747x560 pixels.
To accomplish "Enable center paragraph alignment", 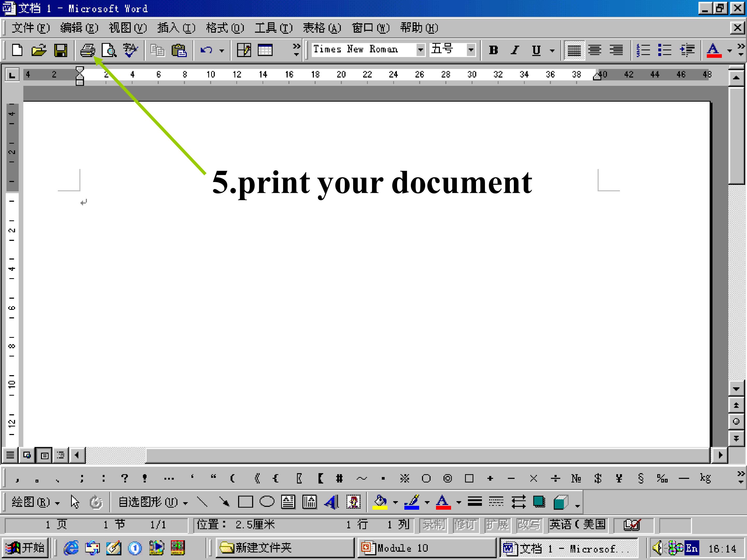I will (595, 51).
